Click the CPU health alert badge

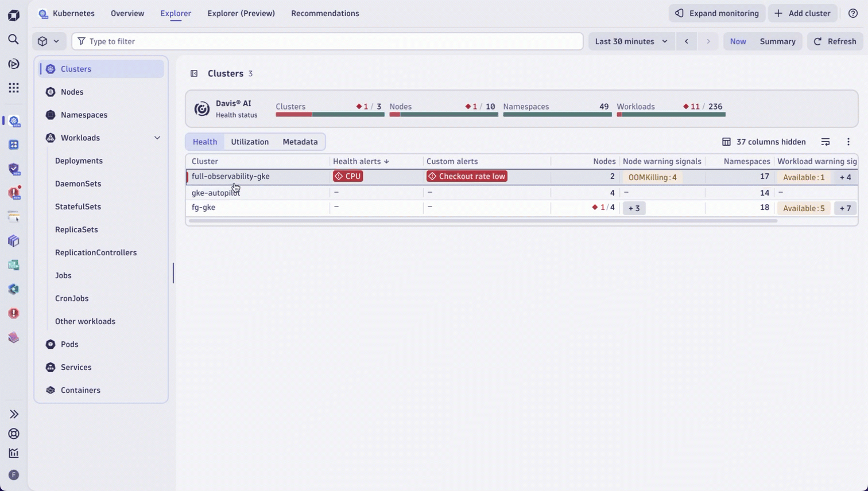point(348,177)
